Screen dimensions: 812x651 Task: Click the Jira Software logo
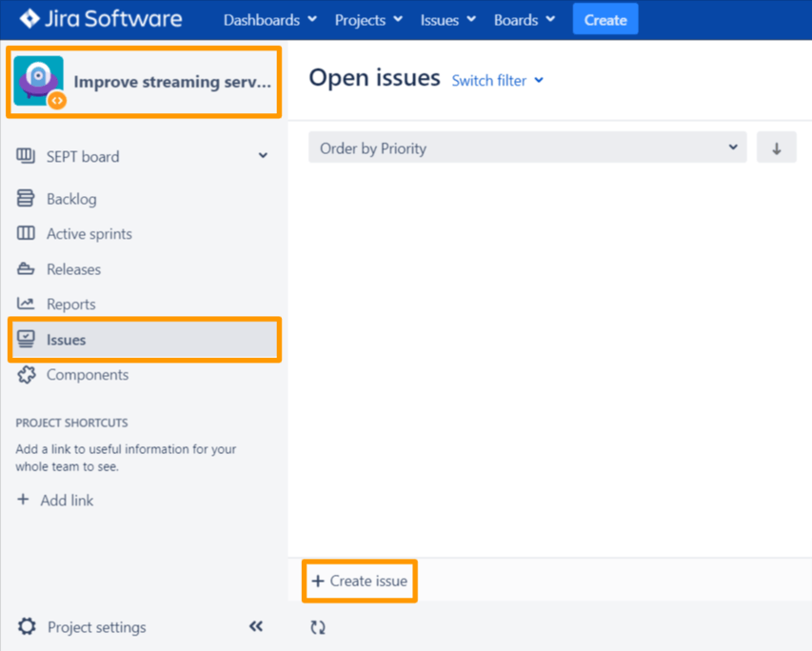click(101, 19)
